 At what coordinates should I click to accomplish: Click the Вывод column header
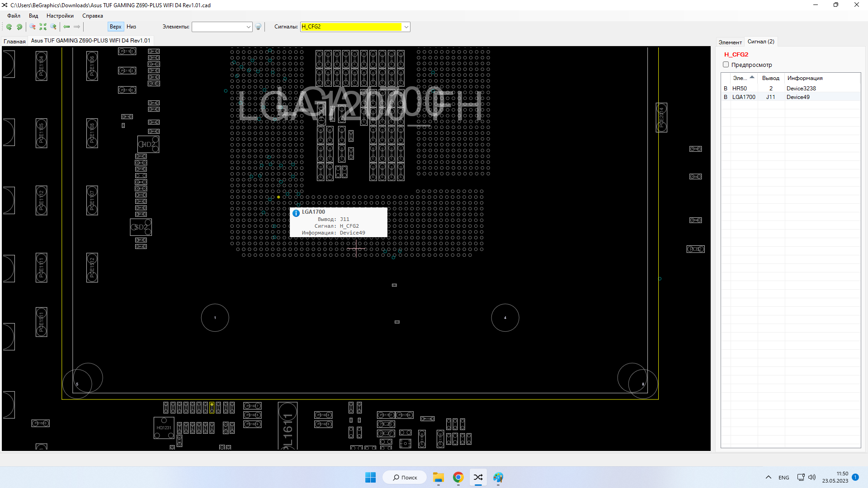(x=771, y=78)
